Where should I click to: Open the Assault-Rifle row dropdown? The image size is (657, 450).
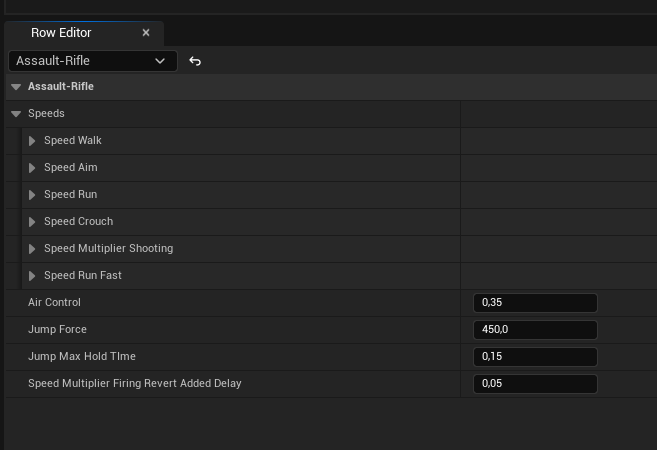[92, 61]
